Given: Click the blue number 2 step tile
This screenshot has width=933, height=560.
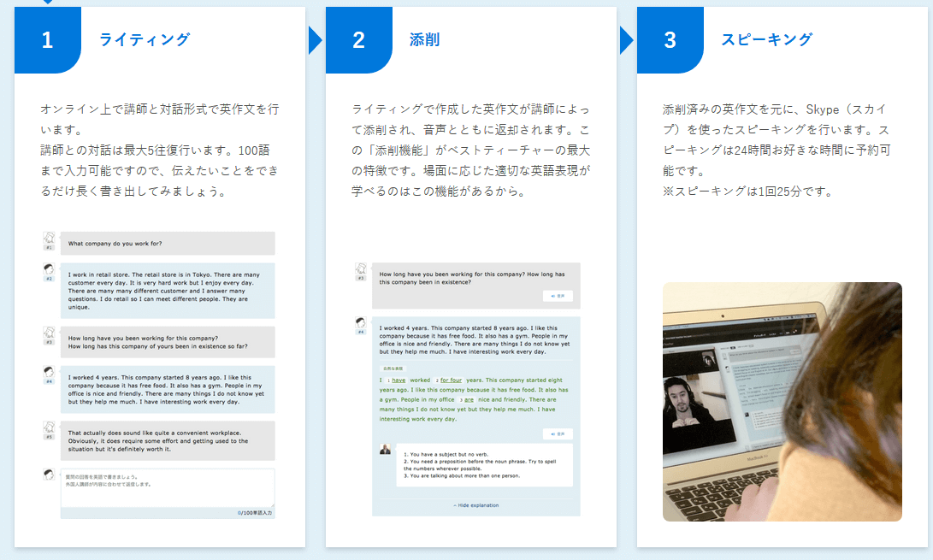Looking at the screenshot, I should click(x=359, y=40).
